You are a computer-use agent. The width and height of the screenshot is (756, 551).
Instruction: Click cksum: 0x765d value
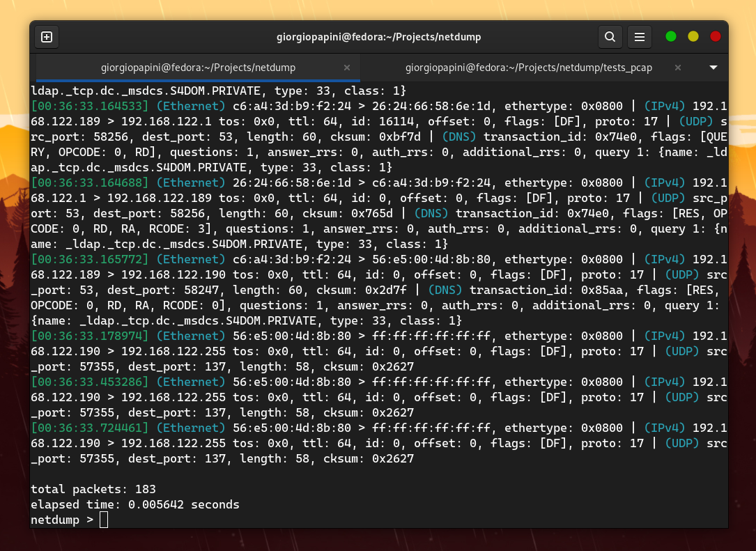click(x=348, y=214)
